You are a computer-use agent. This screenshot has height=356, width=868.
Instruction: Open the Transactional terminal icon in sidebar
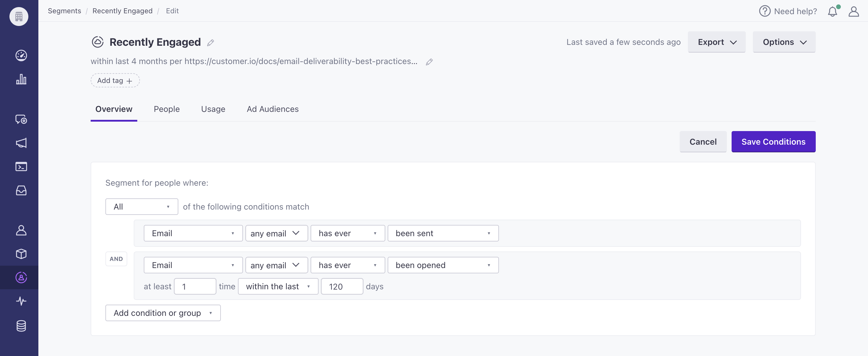(x=21, y=166)
